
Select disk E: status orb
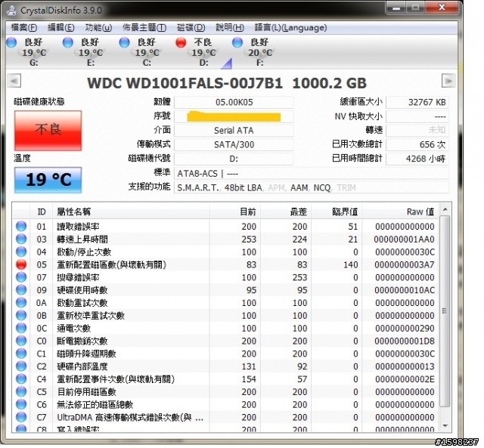[68, 42]
